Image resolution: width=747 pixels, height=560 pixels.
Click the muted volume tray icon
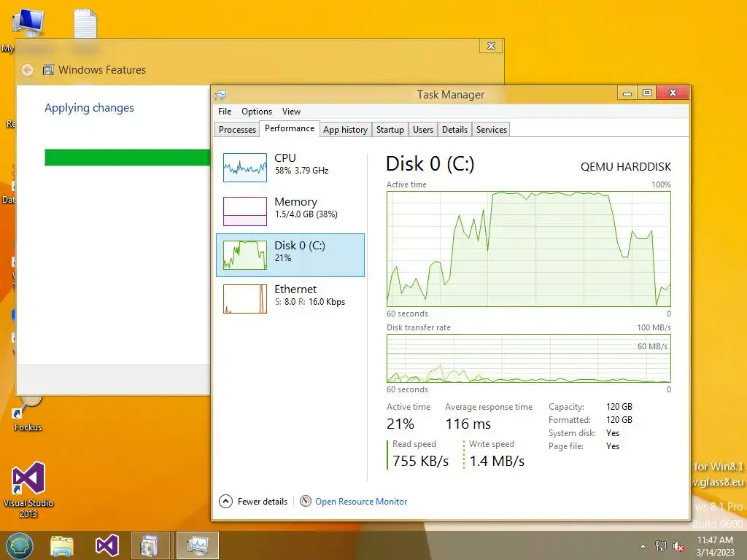(x=678, y=546)
